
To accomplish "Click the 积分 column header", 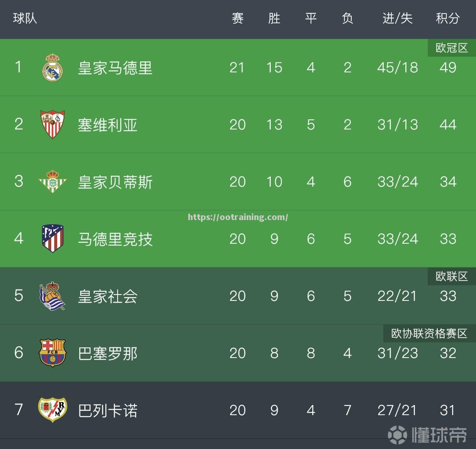I will [448, 19].
